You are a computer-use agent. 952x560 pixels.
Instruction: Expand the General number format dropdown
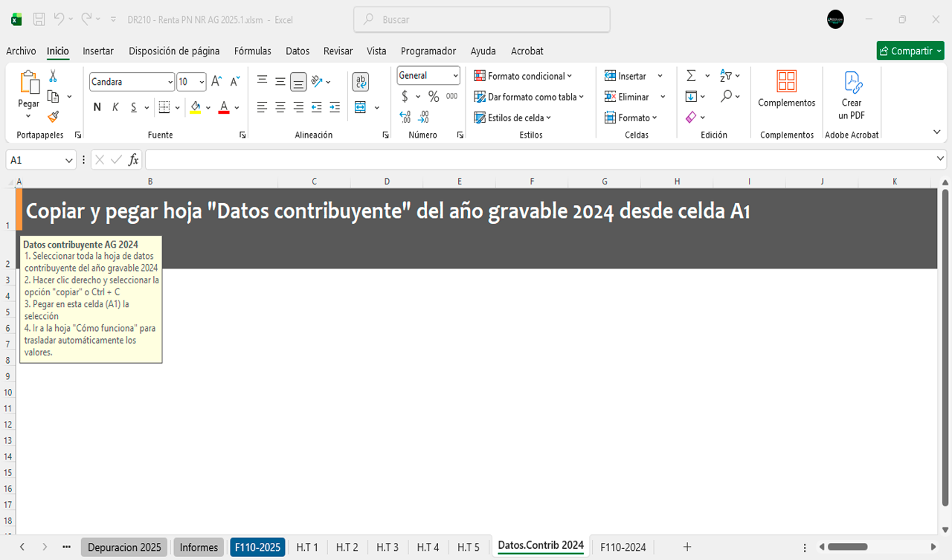455,76
